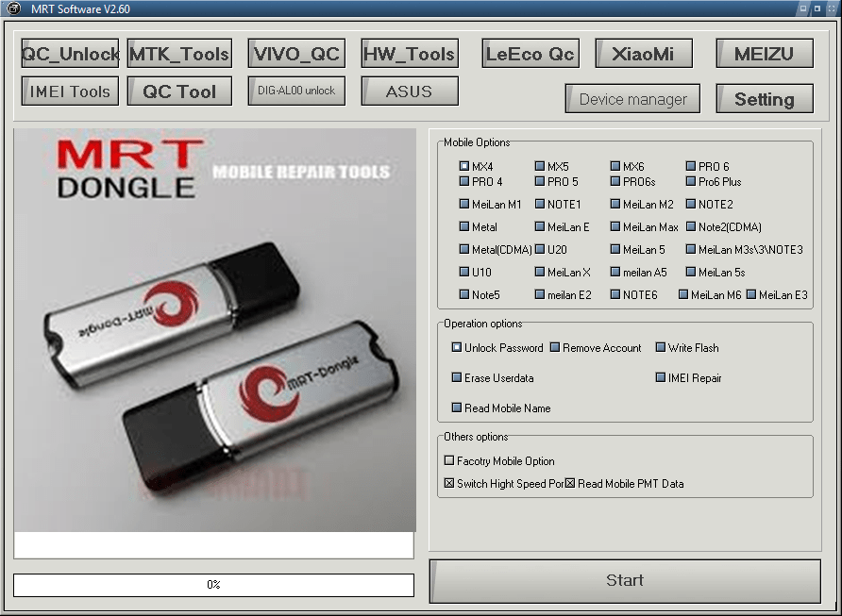Select the MX6 mobile option
The height and width of the screenshot is (616, 842).
615,166
